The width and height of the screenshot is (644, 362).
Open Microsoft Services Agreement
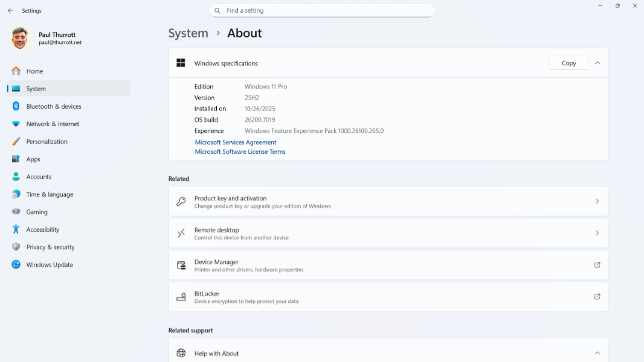coord(235,142)
